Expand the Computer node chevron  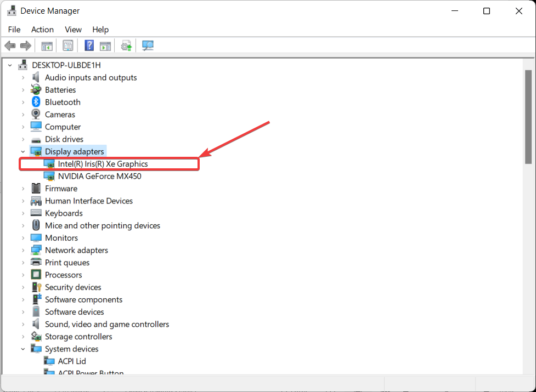point(23,127)
